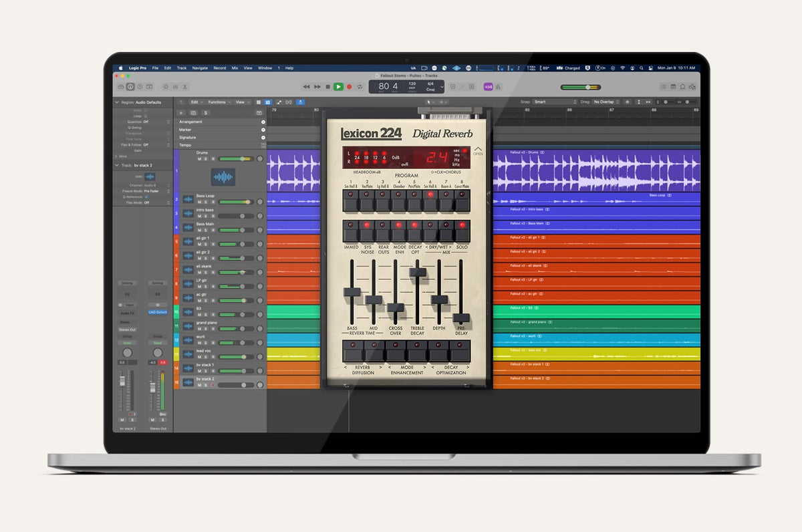Open the Navigate menu

200,68
